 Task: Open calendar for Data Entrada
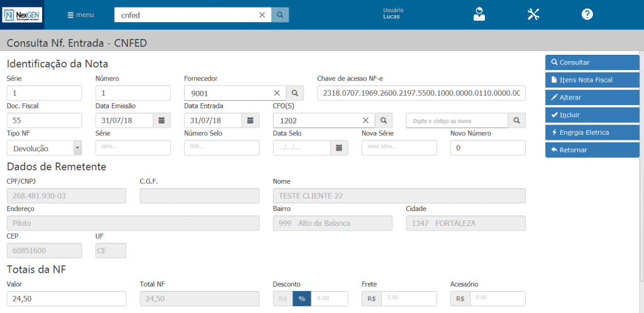pyautogui.click(x=250, y=120)
